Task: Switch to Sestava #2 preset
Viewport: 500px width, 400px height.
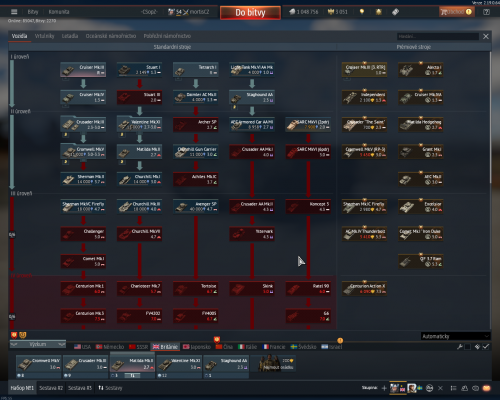Action: click(51, 388)
